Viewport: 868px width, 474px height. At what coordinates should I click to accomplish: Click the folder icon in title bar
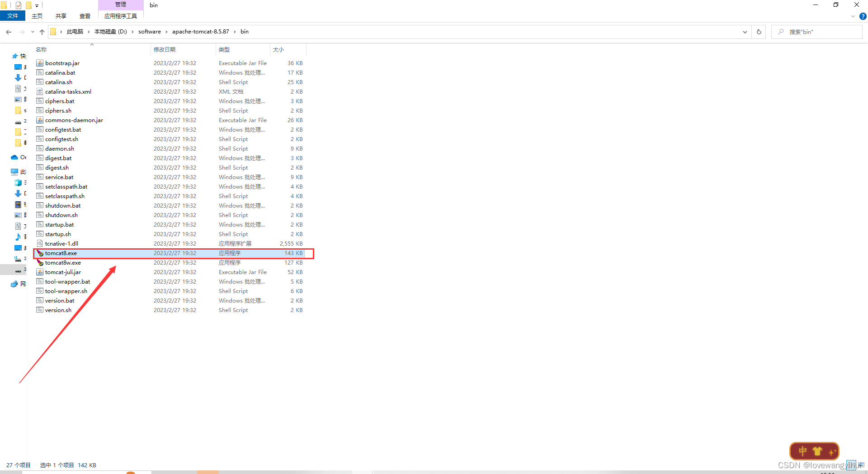click(4, 5)
